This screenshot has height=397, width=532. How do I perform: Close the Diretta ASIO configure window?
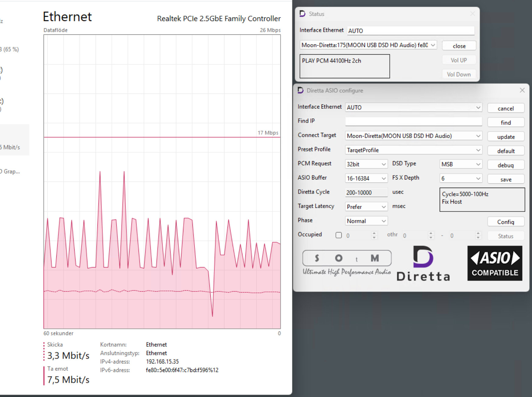click(522, 90)
